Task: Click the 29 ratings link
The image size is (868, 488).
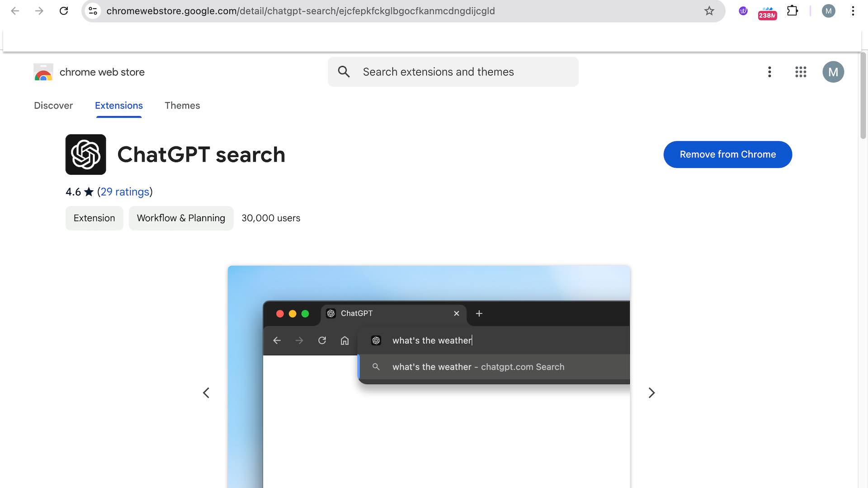Action: pyautogui.click(x=124, y=192)
